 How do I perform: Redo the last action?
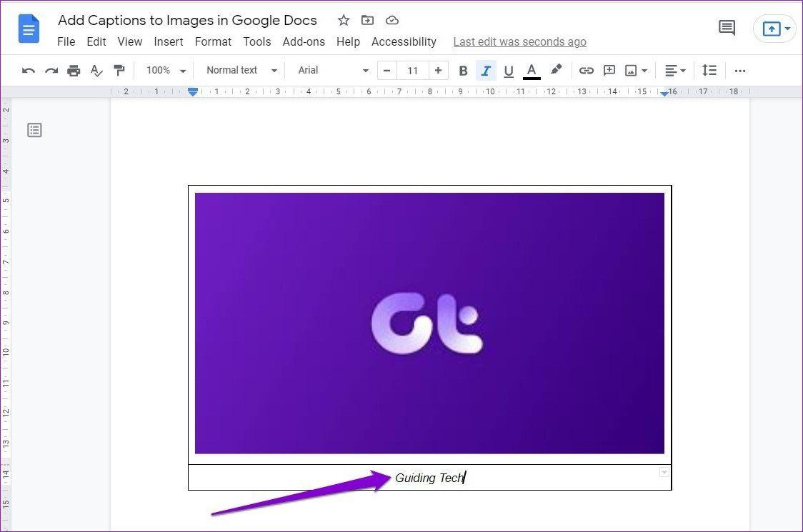[51, 70]
